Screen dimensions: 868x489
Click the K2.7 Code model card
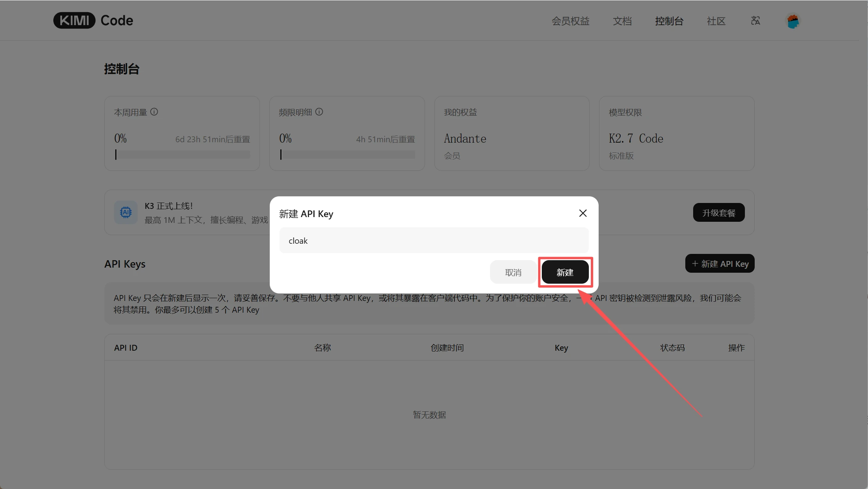pos(677,133)
